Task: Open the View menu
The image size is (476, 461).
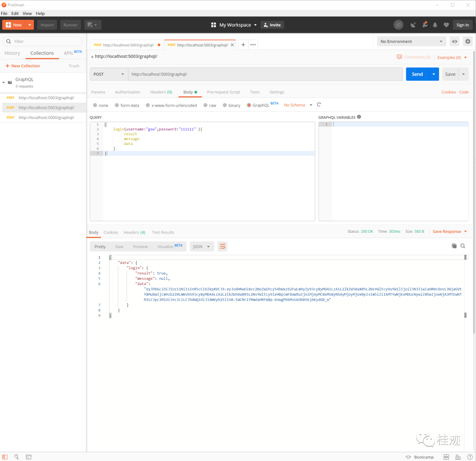Action: tap(27, 13)
